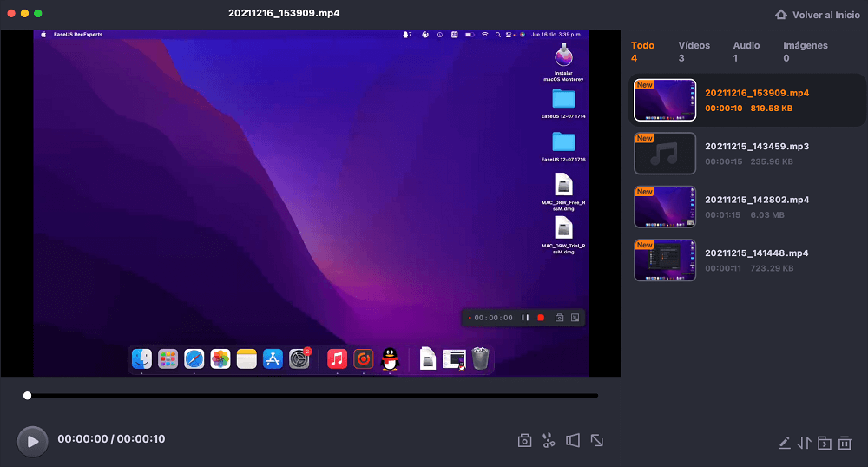Click file name 20211215_142802.mp4
The image size is (868, 467).
pyautogui.click(x=757, y=200)
